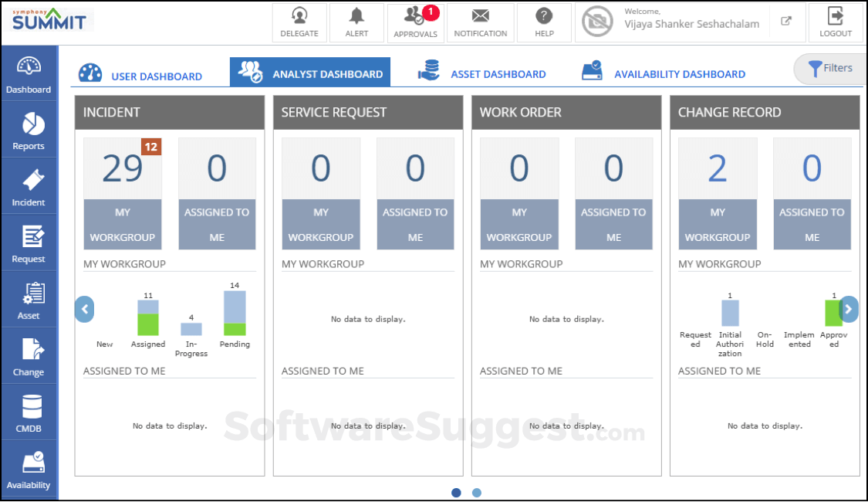The width and height of the screenshot is (868, 502).
Task: Go to CMDB from sidebar
Action: click(29, 412)
